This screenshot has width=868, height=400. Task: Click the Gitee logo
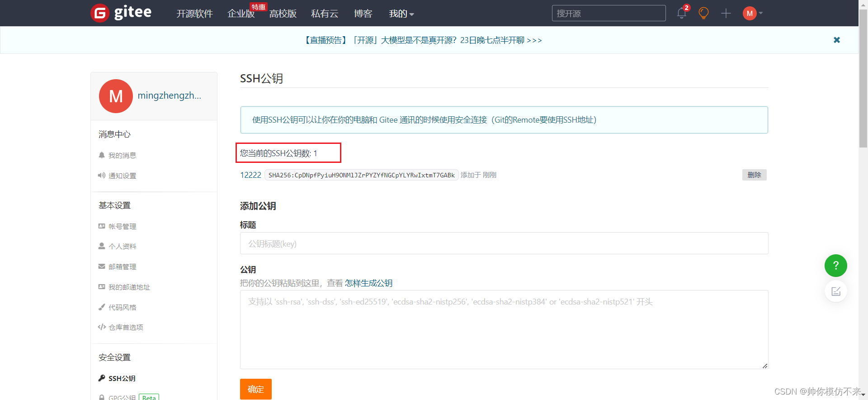pos(121,13)
